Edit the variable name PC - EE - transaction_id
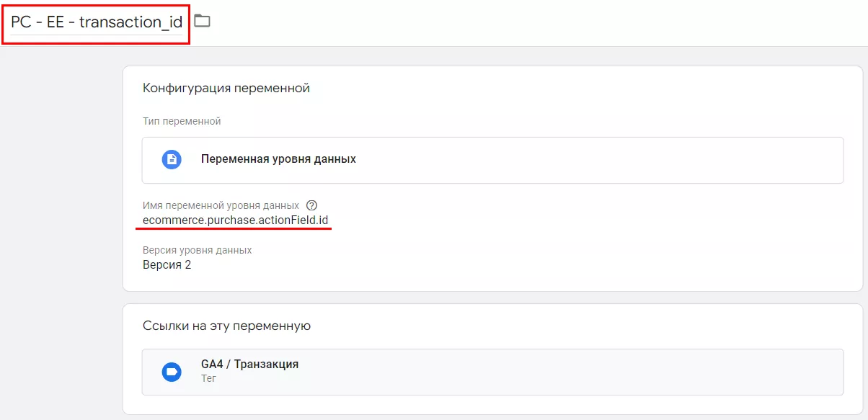Screen dimensions: 868x420 tap(97, 22)
